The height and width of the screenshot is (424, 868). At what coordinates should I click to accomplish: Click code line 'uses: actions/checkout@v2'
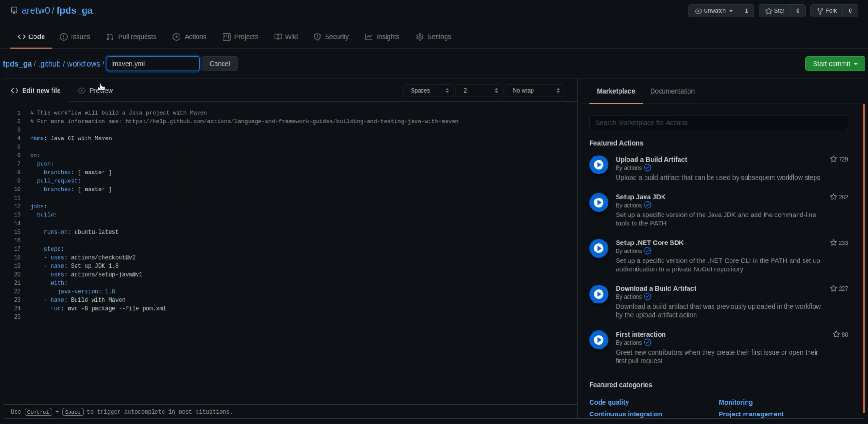click(93, 258)
